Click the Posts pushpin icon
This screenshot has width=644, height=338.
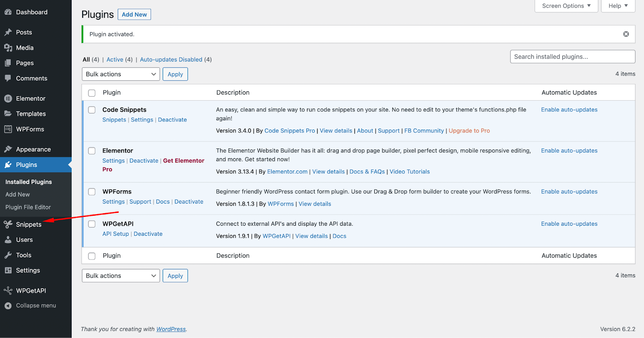[x=8, y=32]
